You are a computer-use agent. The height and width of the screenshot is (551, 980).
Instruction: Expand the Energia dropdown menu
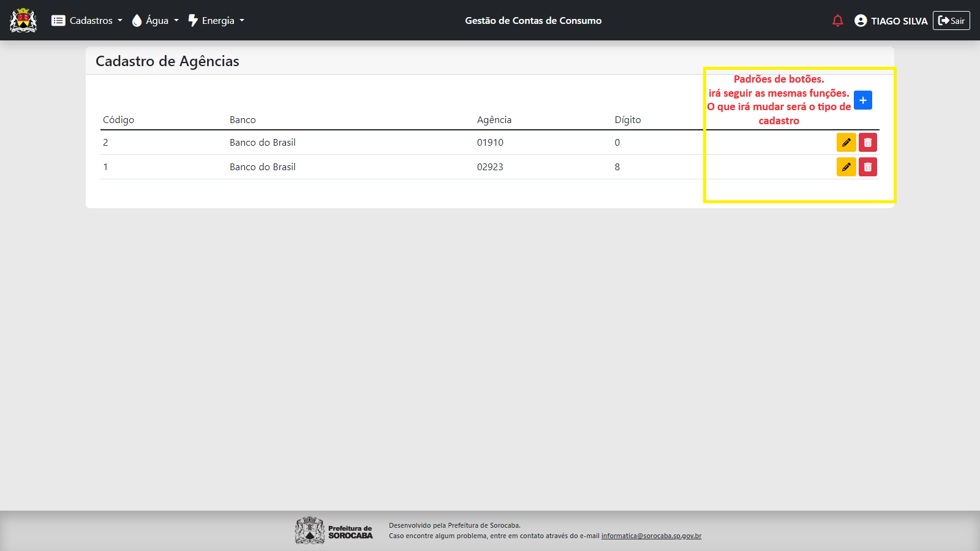coord(216,21)
